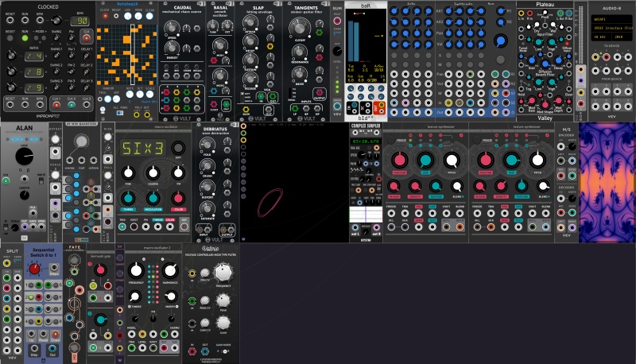Click the BLEND knob on right texture synthesizer

coord(543,187)
